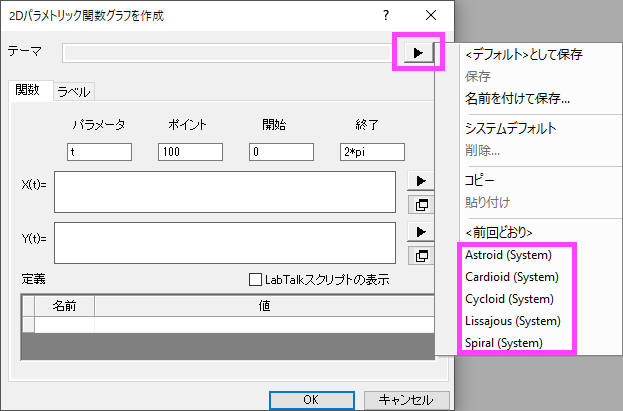Select Cardioid (System) theme

[x=512, y=277]
